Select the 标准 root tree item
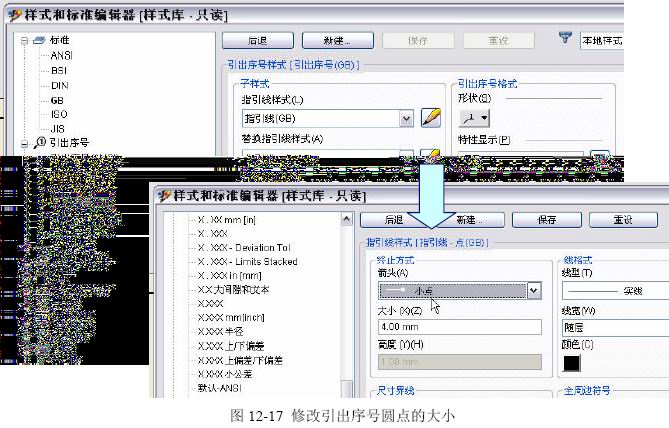 pyautogui.click(x=59, y=40)
